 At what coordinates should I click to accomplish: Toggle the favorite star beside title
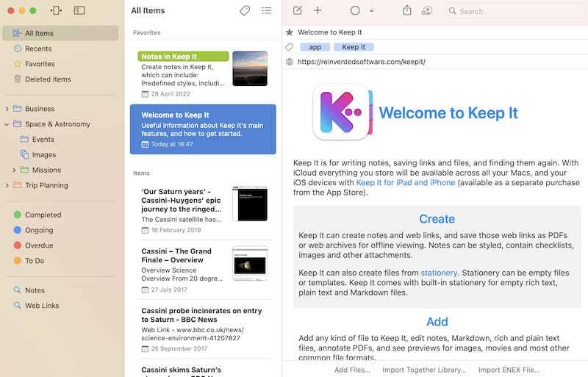pyautogui.click(x=289, y=32)
